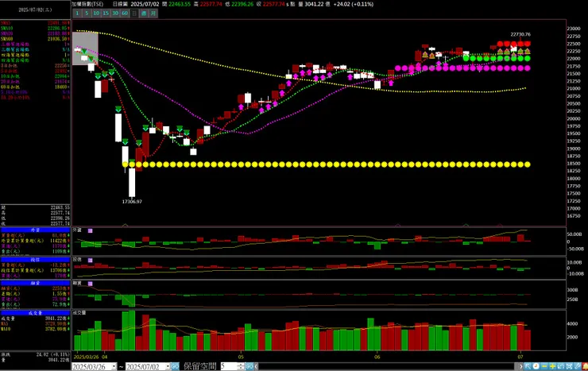Select the 60-minute timeframe button
The image size is (588, 371).
click(x=125, y=14)
